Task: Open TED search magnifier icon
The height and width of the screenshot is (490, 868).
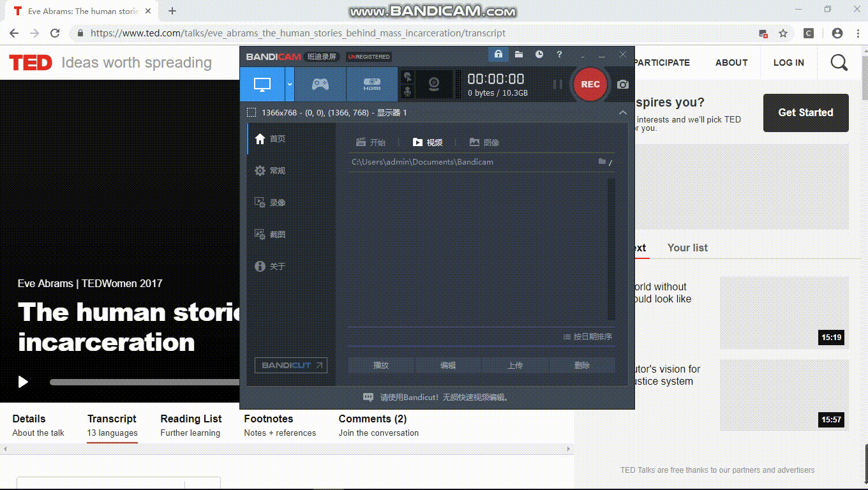Action: pos(839,63)
